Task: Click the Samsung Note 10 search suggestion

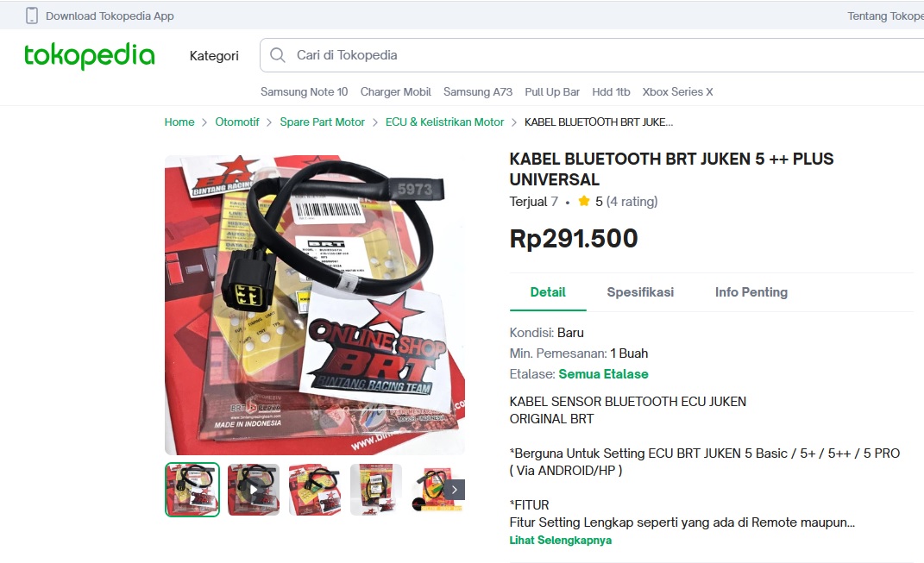Action: pos(304,92)
